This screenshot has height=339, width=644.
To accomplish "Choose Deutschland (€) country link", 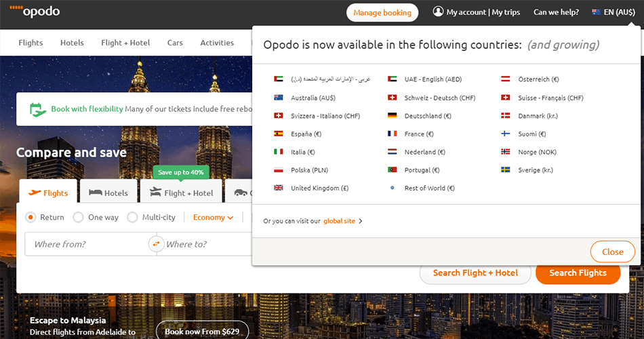I will click(x=428, y=116).
